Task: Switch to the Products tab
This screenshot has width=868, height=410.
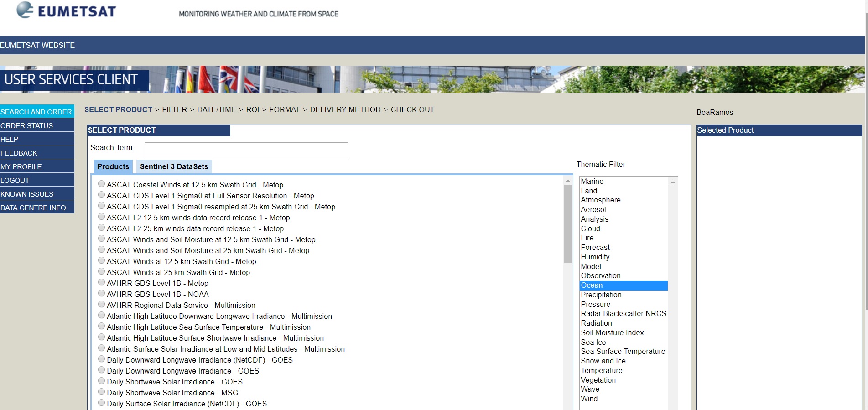Action: [113, 166]
